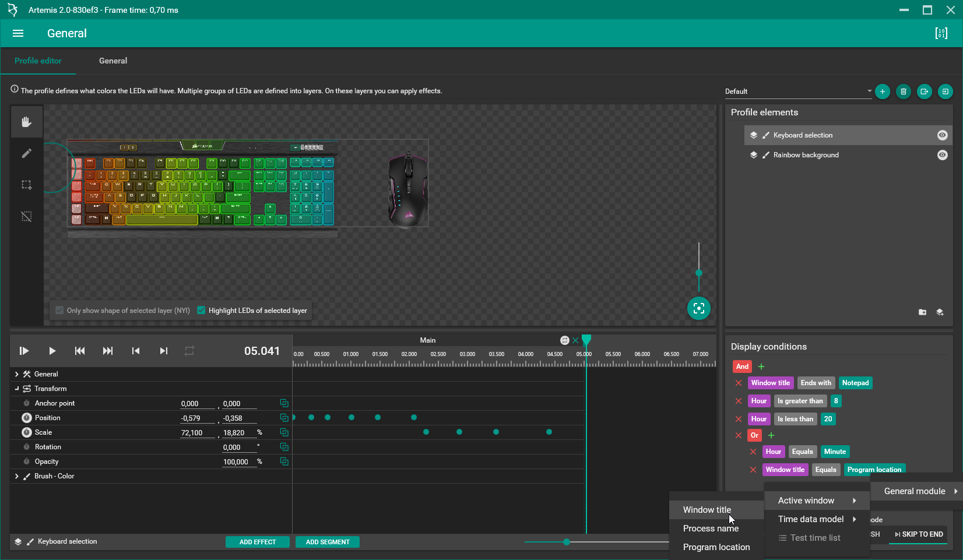Select Window title menu entry
The width and height of the screenshot is (963, 560).
pyautogui.click(x=716, y=510)
